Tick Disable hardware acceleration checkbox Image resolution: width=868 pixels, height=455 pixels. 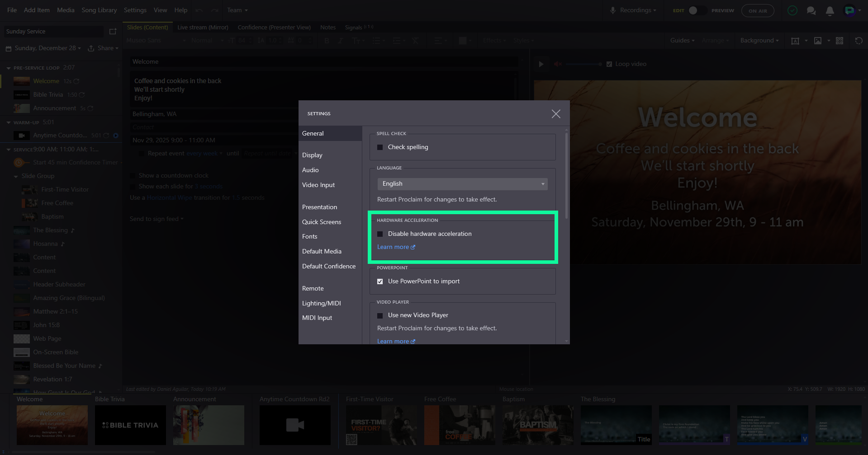[x=380, y=234]
